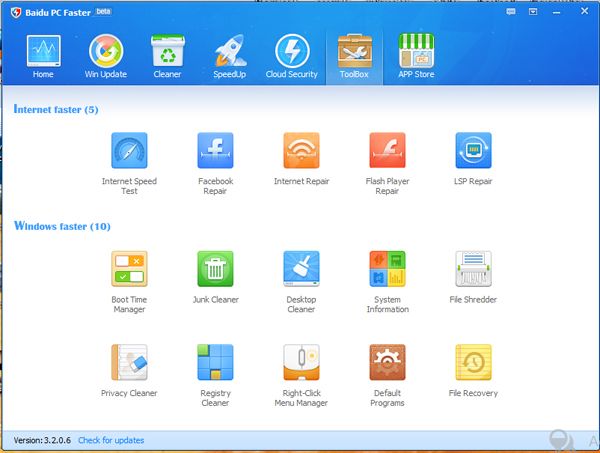Open Boot Time Manager
Image resolution: width=600 pixels, height=453 pixels.
129,269
